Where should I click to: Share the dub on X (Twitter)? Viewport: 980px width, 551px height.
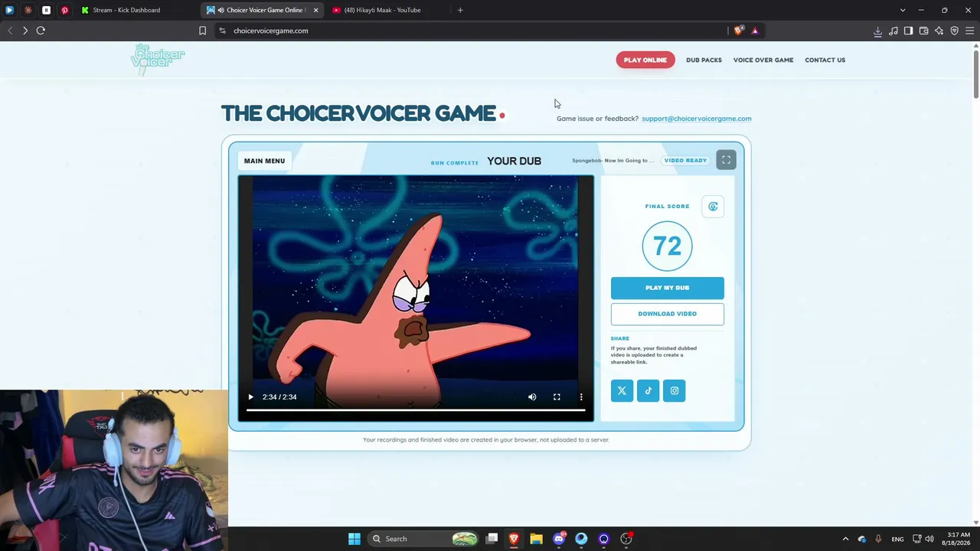(622, 391)
